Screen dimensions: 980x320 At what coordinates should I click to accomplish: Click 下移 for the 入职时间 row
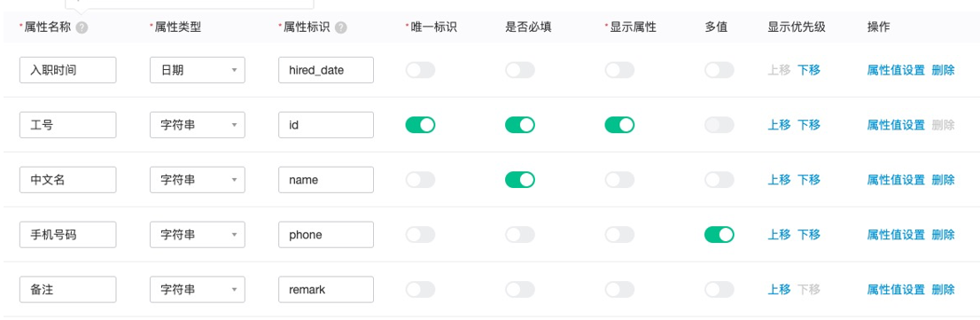coord(809,70)
